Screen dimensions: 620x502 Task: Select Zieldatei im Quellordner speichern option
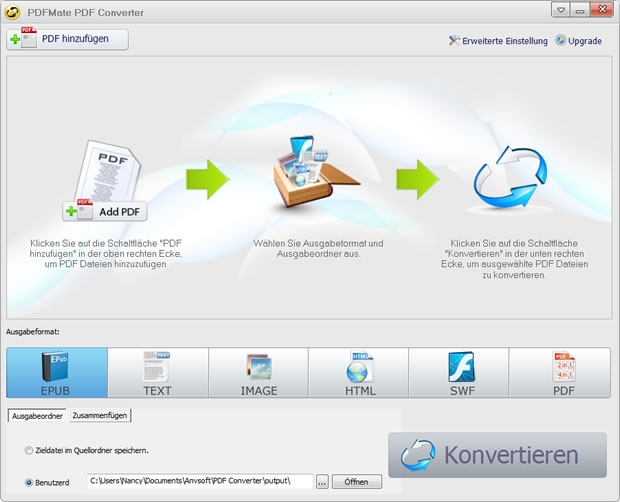tap(29, 451)
